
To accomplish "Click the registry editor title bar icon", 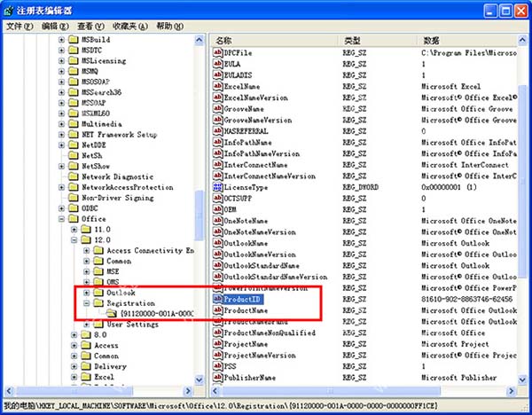I will (9, 11).
